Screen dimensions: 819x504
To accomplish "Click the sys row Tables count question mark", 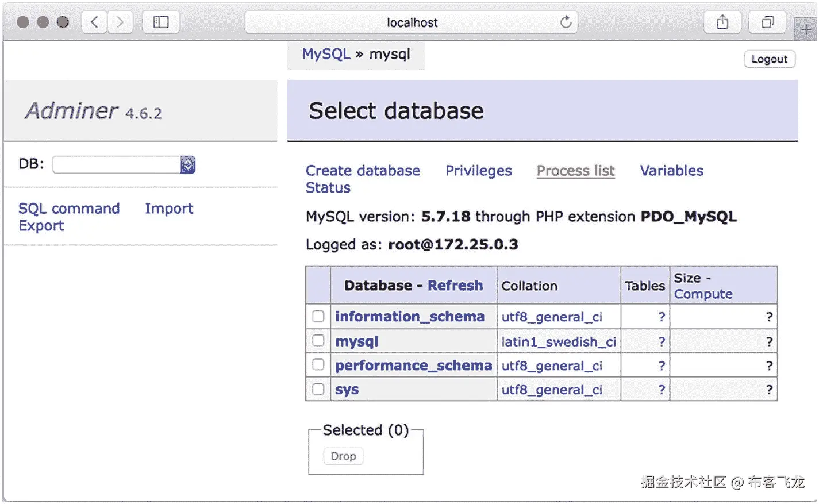I will pyautogui.click(x=662, y=390).
